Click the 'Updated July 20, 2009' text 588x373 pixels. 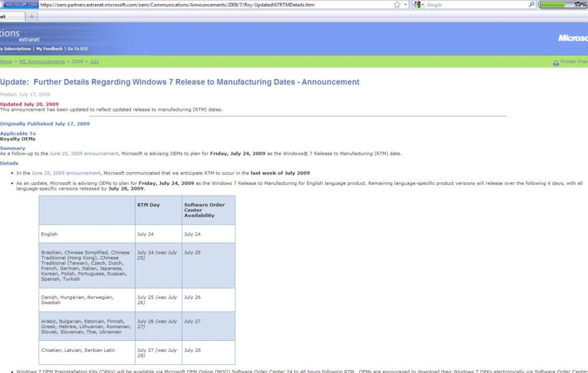[29, 104]
